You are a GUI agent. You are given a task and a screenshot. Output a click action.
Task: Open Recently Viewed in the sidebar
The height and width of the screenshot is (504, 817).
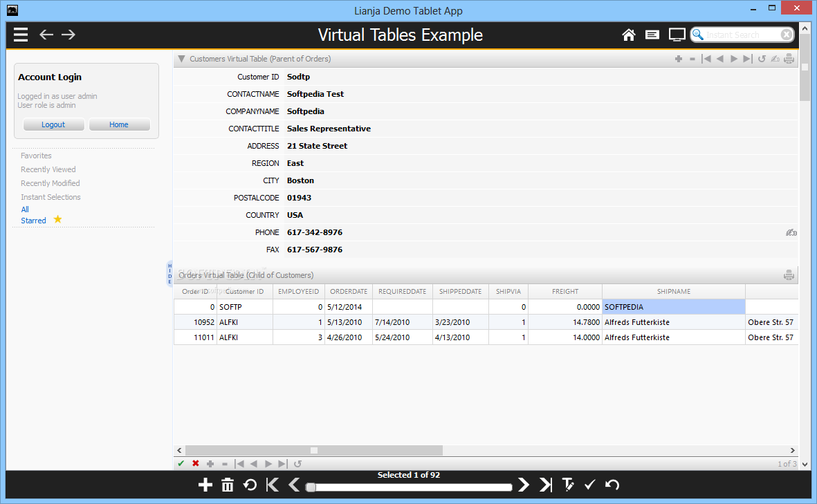pos(48,169)
